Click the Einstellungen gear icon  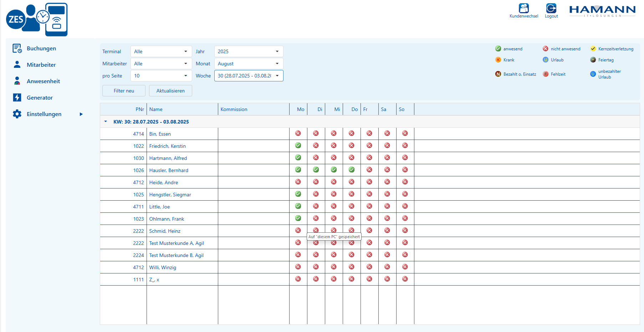17,114
